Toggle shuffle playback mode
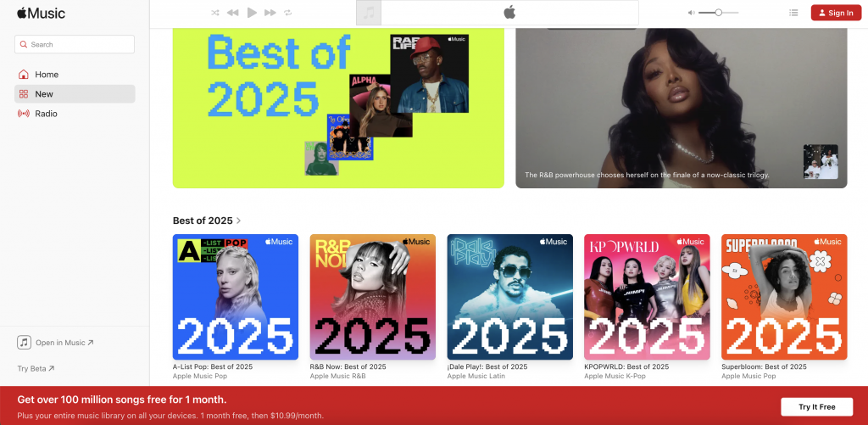The width and height of the screenshot is (868, 425). coord(215,13)
